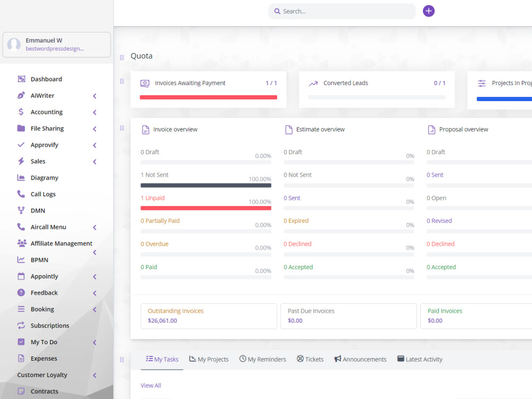Click drag handle beside Invoice overview panel
This screenshot has width=532, height=399.
[122, 128]
